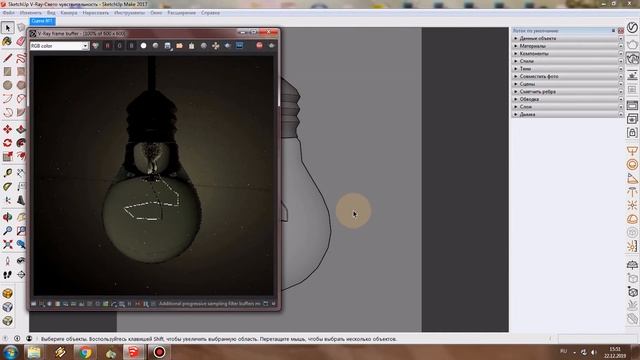Choose the Move tool with red arrows

tap(7, 129)
